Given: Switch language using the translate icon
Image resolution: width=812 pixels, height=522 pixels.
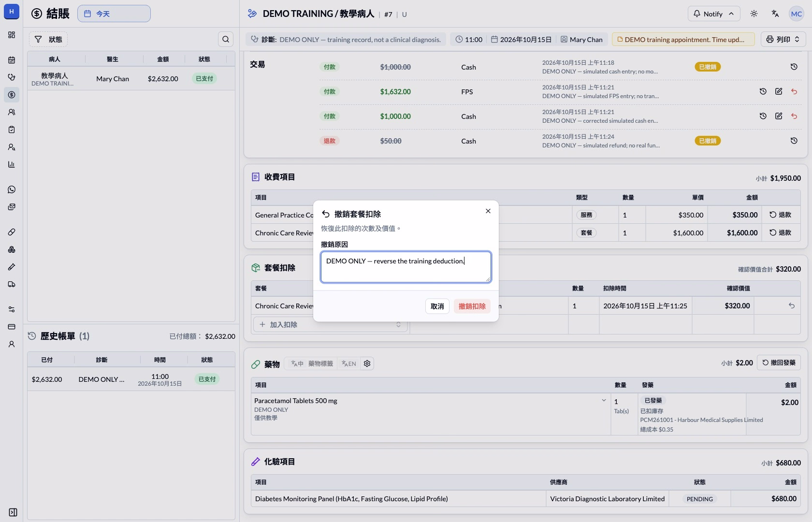Looking at the screenshot, I should point(775,14).
